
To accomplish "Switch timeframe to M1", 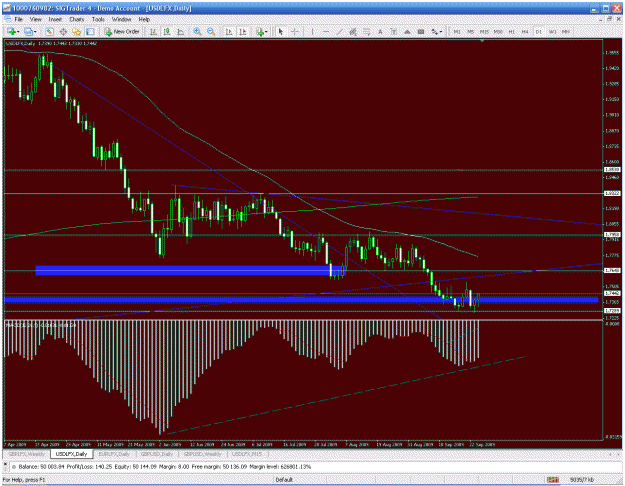I will (457, 31).
